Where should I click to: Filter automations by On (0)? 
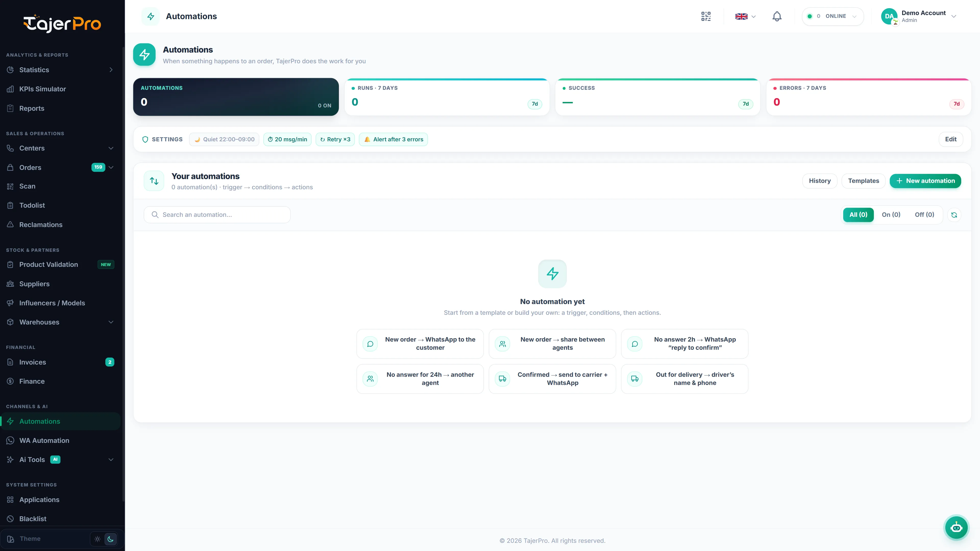click(891, 215)
